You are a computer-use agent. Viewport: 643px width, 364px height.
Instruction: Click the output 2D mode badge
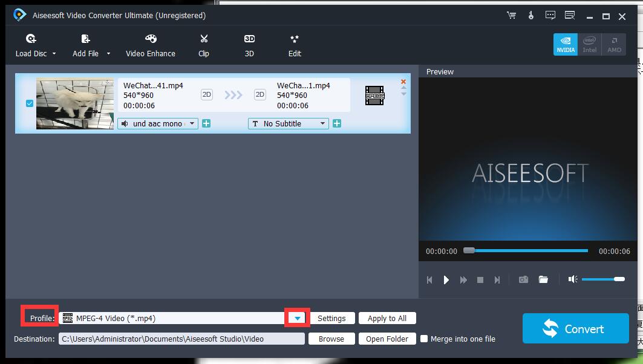260,95
